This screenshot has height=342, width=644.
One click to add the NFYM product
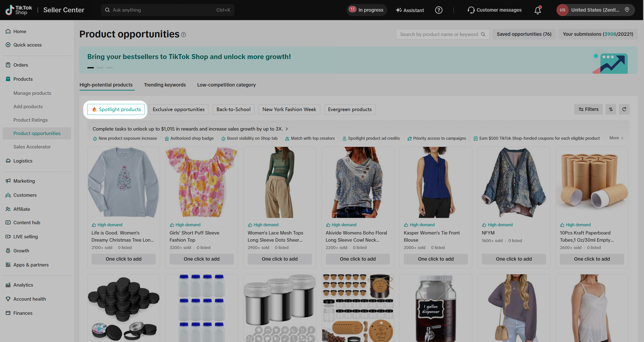(514, 259)
